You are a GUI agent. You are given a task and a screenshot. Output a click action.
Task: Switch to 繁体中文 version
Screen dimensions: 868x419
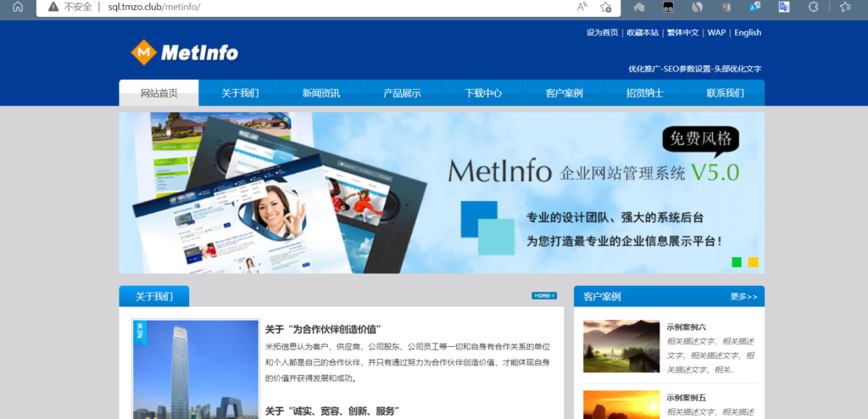(x=683, y=33)
